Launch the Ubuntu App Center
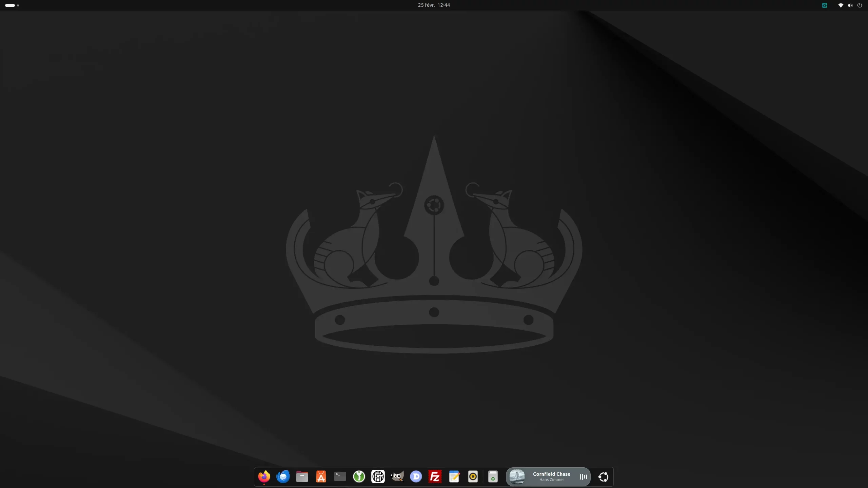The width and height of the screenshot is (868, 488). (x=321, y=477)
